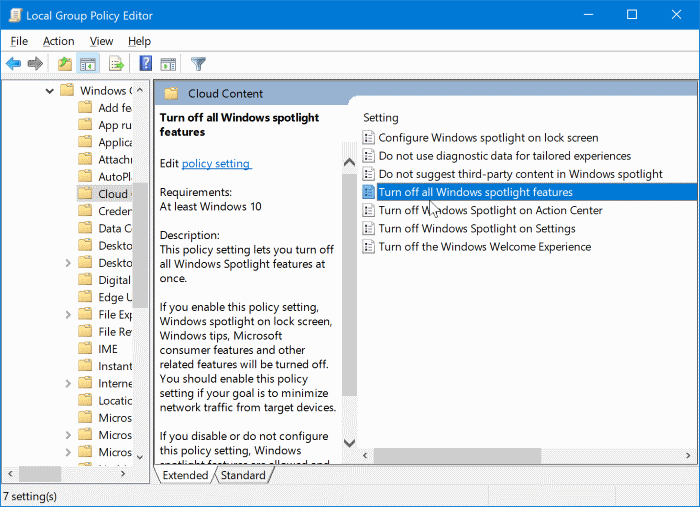Collapse the Windows Components tree node

(x=50, y=91)
